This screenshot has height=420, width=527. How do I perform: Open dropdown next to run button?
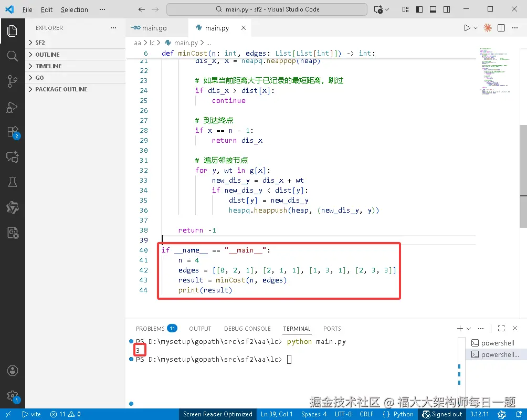coord(476,28)
